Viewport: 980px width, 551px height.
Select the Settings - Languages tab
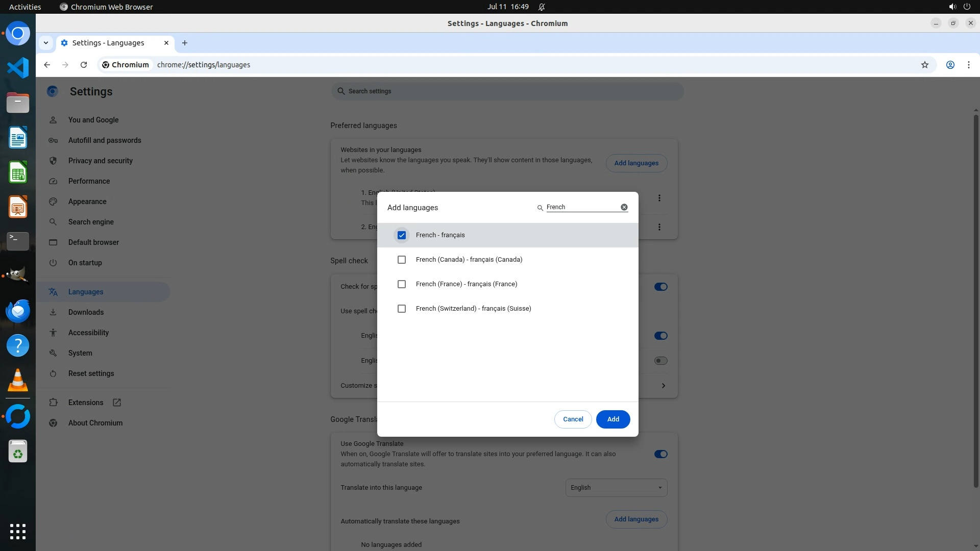pos(108,43)
